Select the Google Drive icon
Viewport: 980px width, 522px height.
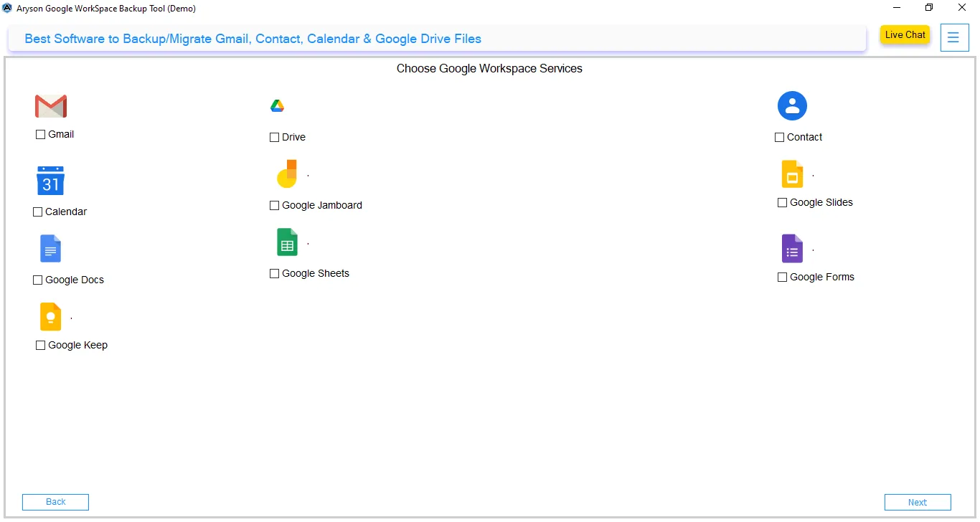click(278, 105)
